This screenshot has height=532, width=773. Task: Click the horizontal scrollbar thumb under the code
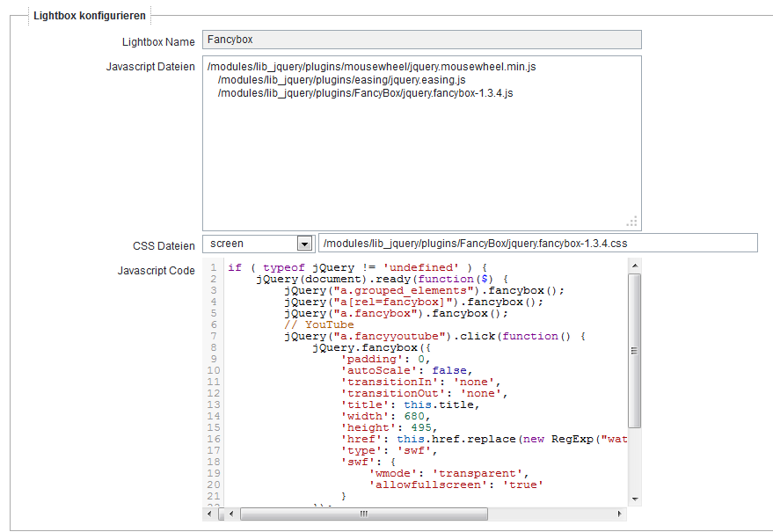pos(363,514)
